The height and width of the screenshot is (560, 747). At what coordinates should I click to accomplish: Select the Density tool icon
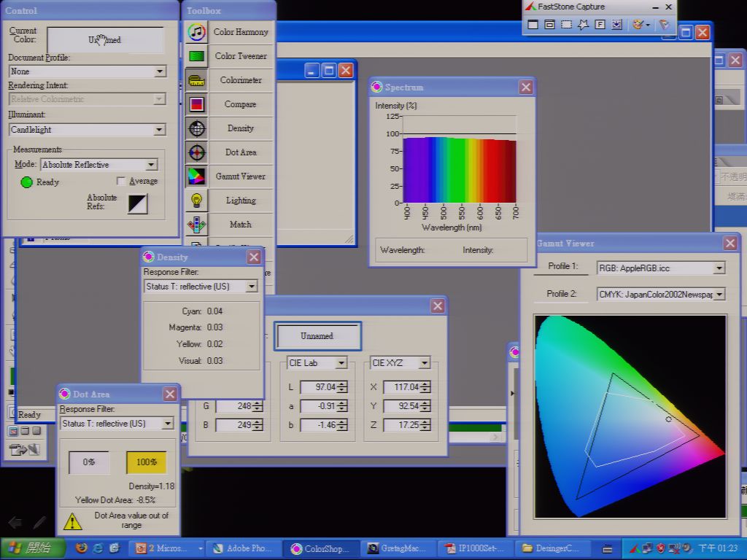point(196,128)
